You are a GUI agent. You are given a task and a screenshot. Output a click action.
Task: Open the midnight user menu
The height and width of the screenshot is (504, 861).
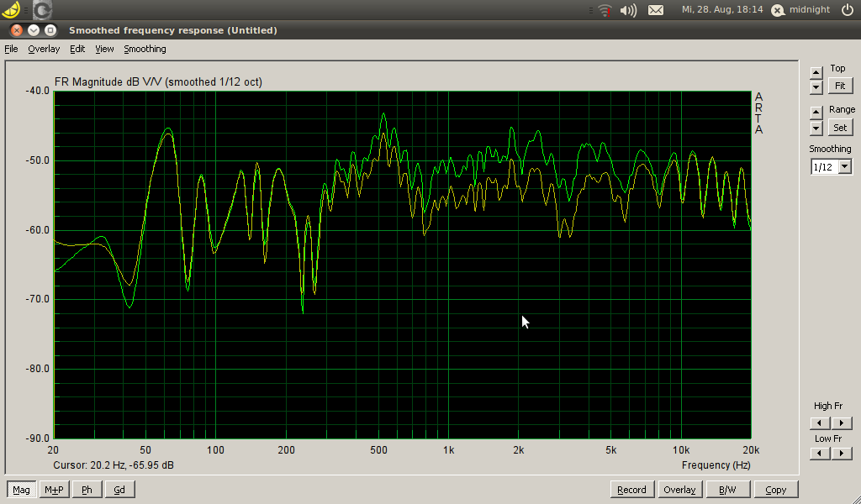pos(800,10)
